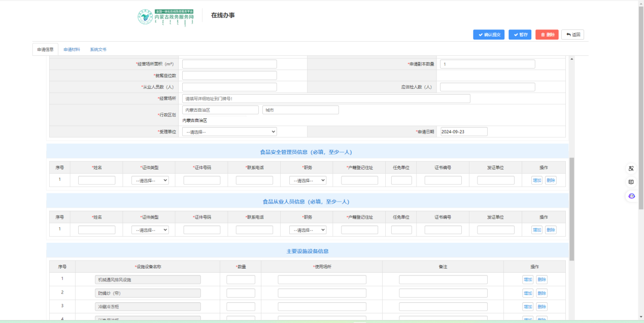Launch the purple AI assistant robot icon
644x323 pixels.
click(x=631, y=196)
